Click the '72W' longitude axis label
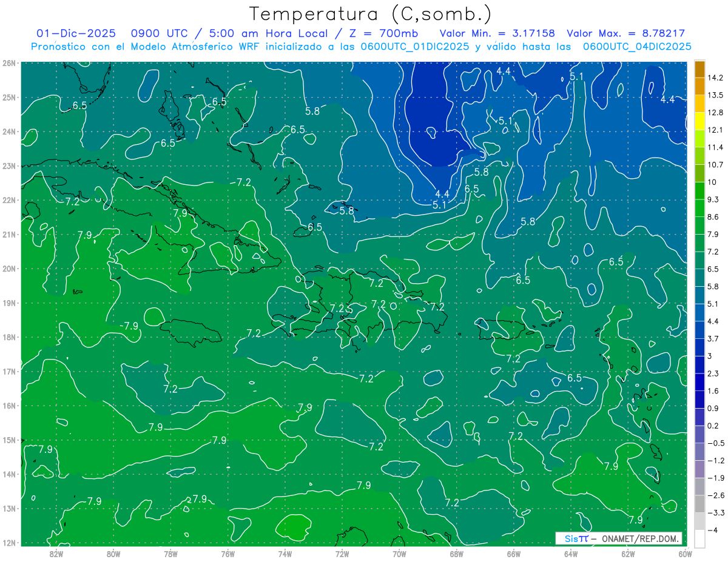Viewport: 728px width, 562px height. click(x=342, y=554)
